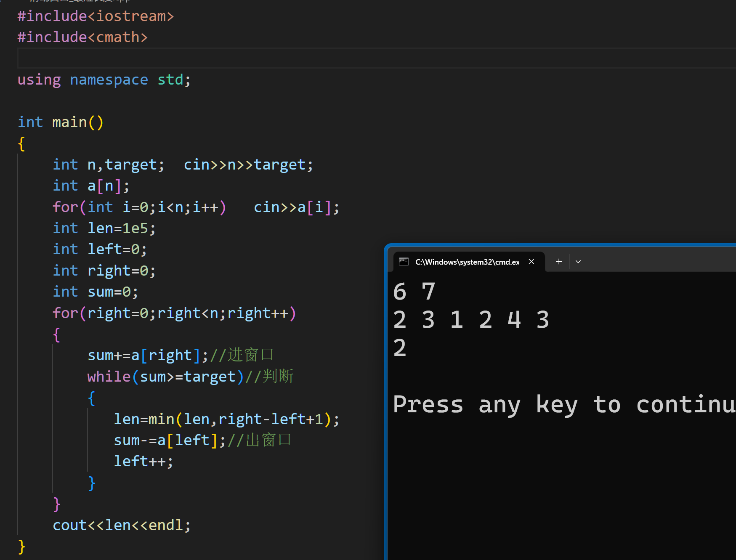Click the 'using namespace std;' line
Viewport: 736px width, 560px height.
[x=104, y=80]
